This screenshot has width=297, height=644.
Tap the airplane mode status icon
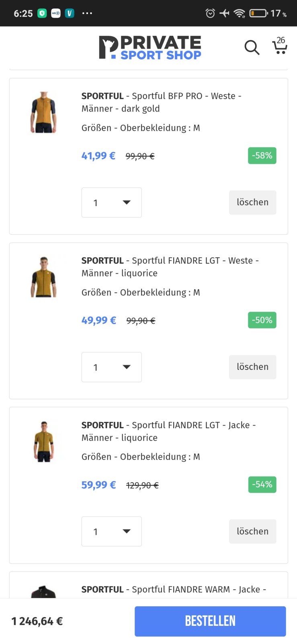click(x=224, y=13)
